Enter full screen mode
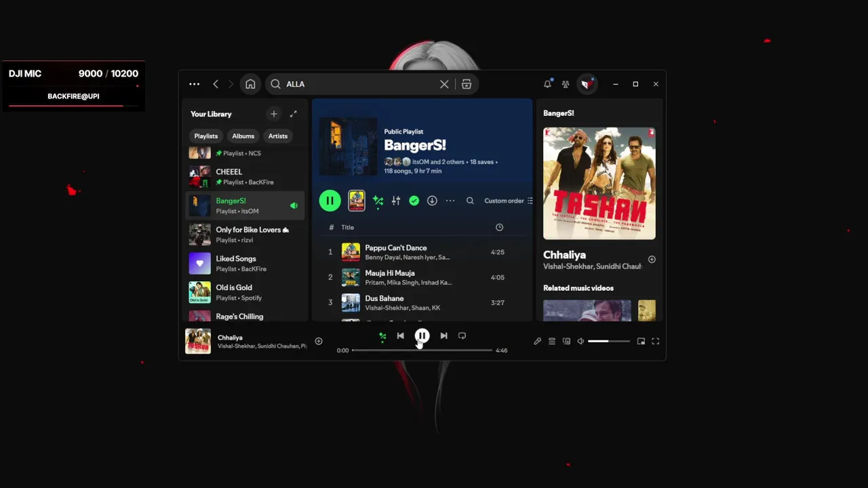868x488 pixels. pos(656,342)
